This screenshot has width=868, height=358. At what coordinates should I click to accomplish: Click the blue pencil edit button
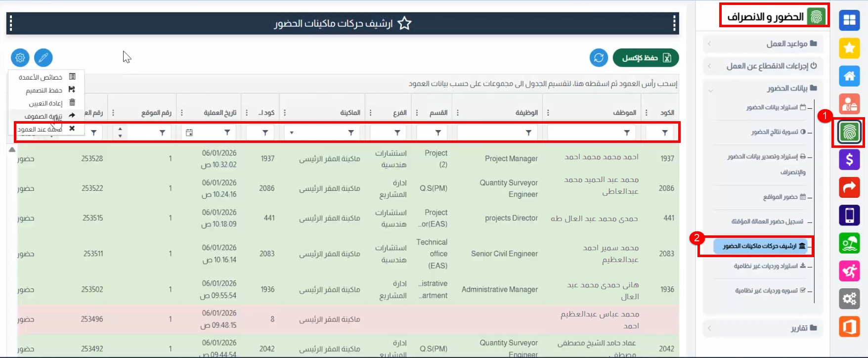coord(43,58)
